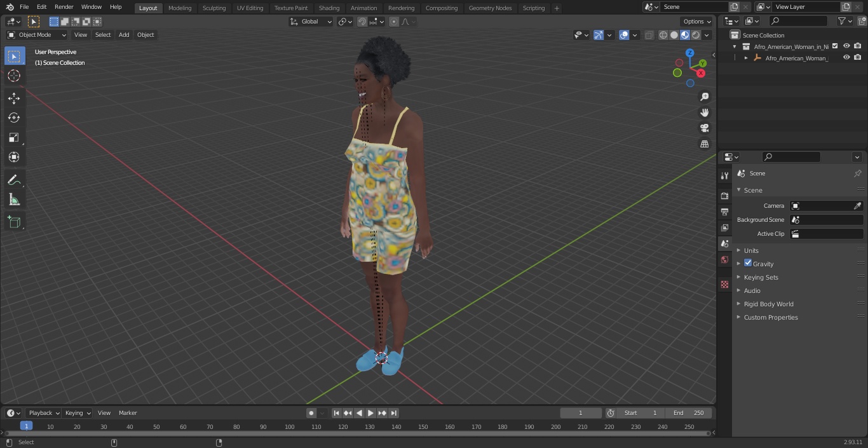Open the Tool properties tab
Screen dimensions: 868x448
724,176
